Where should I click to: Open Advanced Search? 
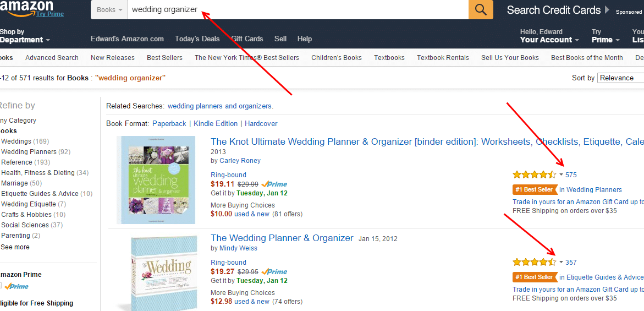52,58
